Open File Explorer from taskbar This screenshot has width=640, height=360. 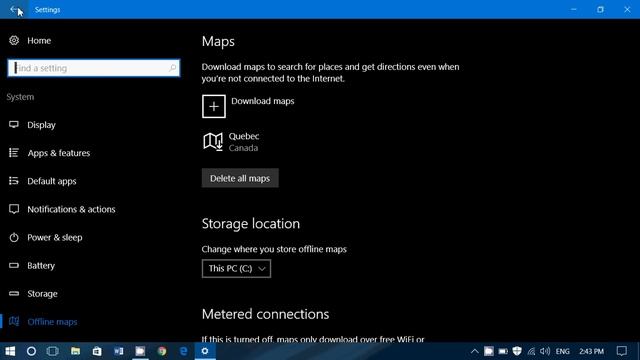pyautogui.click(x=75, y=351)
